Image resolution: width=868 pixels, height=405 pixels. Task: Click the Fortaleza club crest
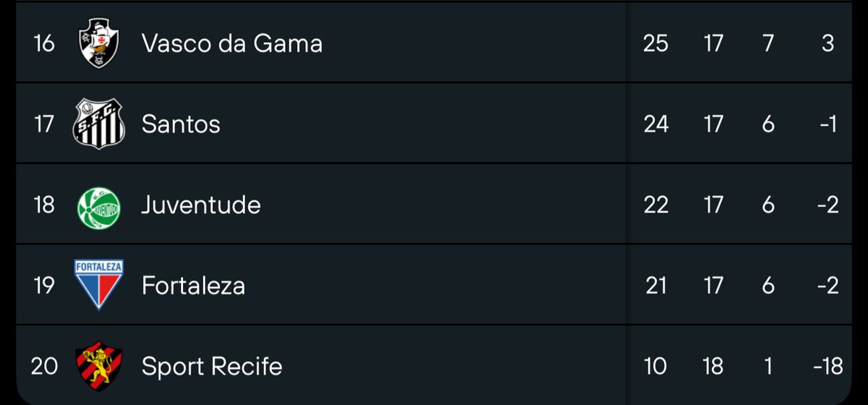coord(98,285)
